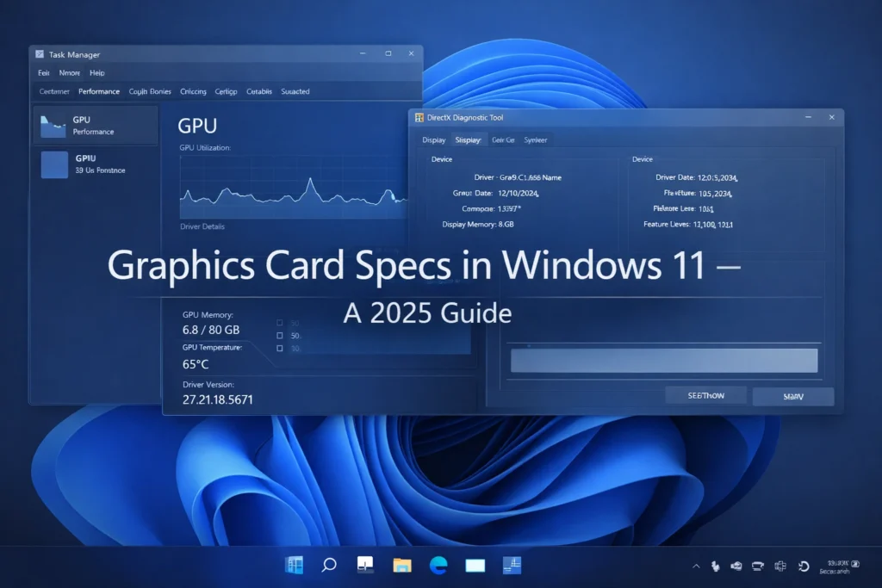Viewport: 882px width, 588px height.
Task: Click the DirectX Diagnostic Tool window icon
Action: (421, 118)
